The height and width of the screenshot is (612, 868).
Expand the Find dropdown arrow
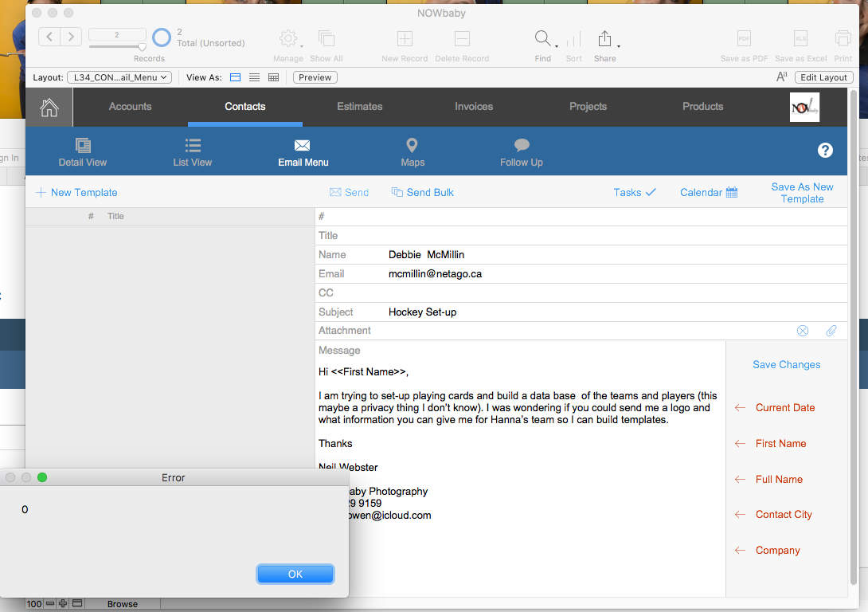(557, 46)
